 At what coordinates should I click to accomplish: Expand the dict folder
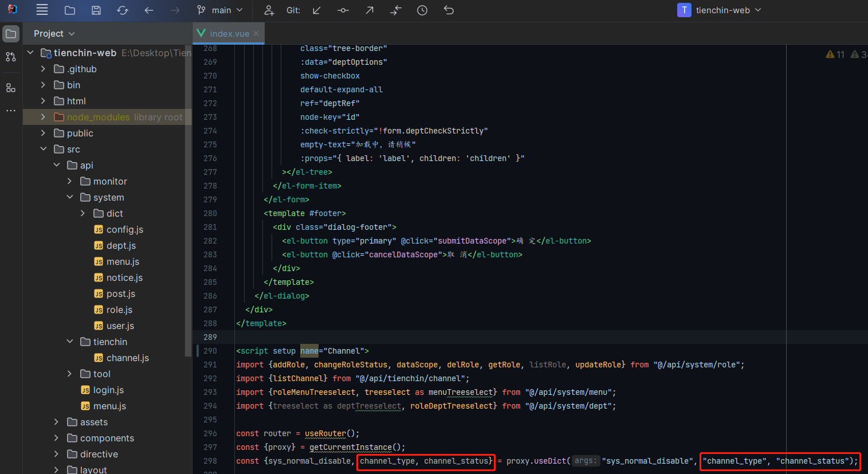(83, 213)
